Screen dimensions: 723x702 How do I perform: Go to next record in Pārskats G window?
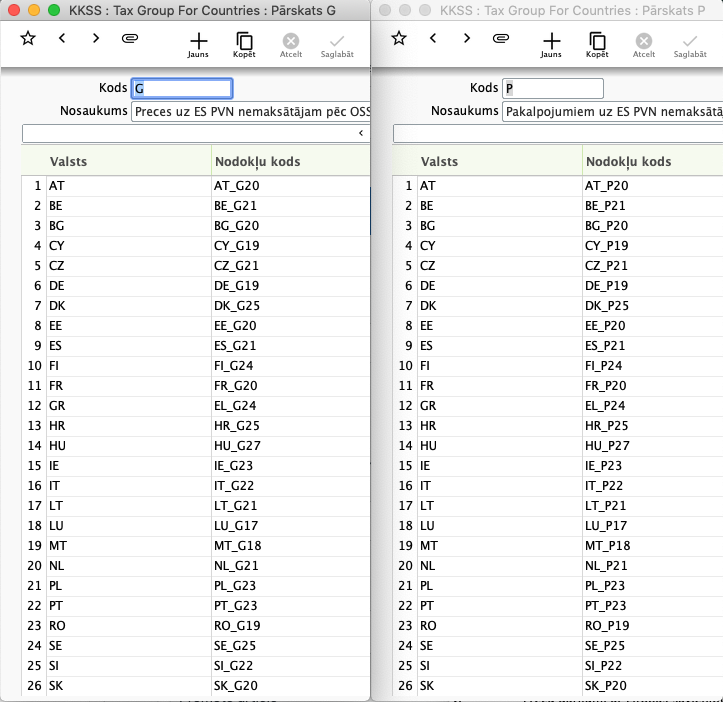click(96, 39)
